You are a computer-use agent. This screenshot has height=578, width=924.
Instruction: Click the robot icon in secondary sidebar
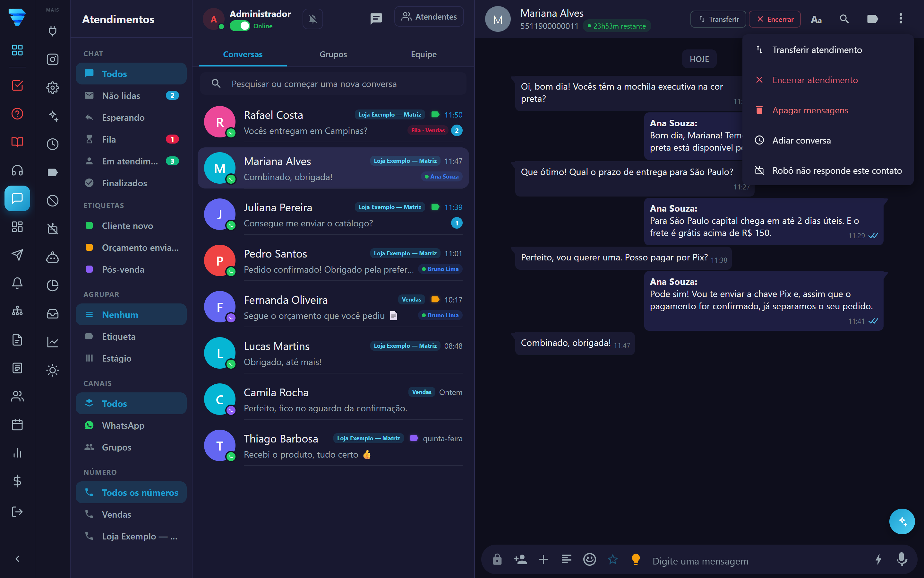pos(52,257)
